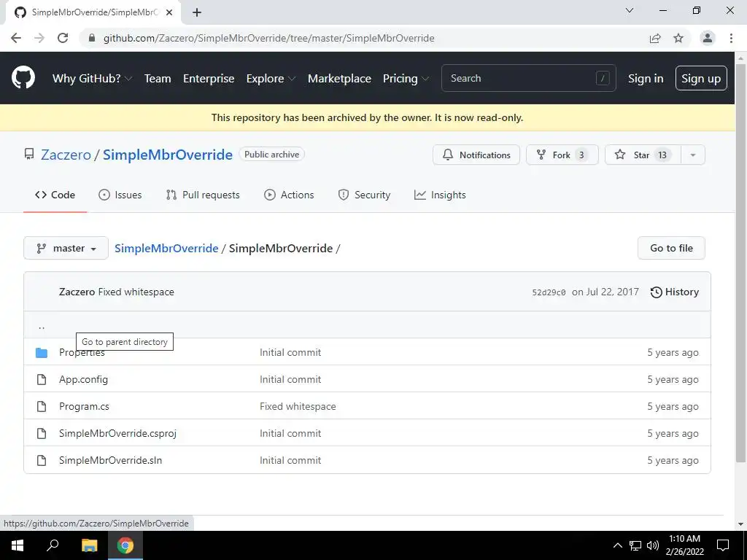Open the master branch dropdown
This screenshot has height=560, width=747.
click(66, 248)
